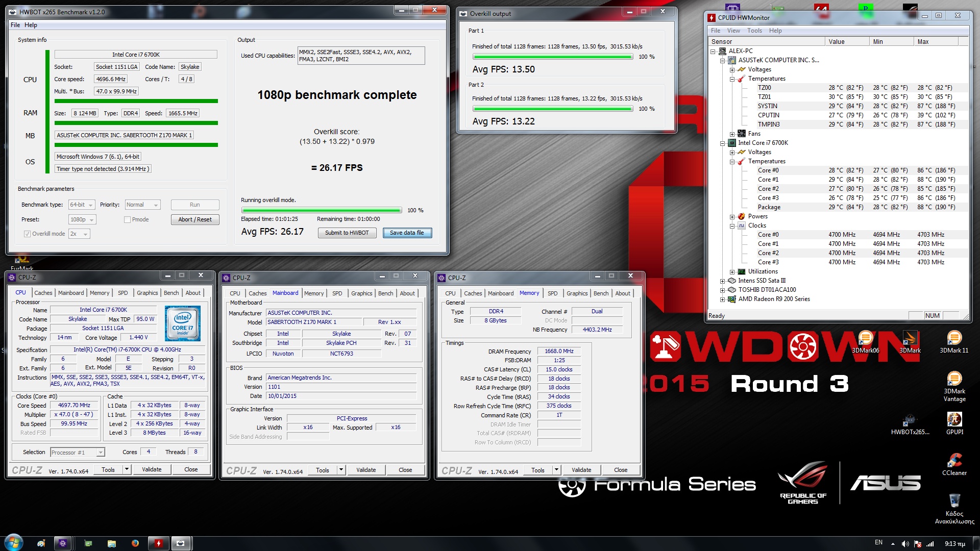Viewport: 980px width, 551px height.
Task: Open the Overkill 2x multiplier dropdown
Action: pos(79,234)
